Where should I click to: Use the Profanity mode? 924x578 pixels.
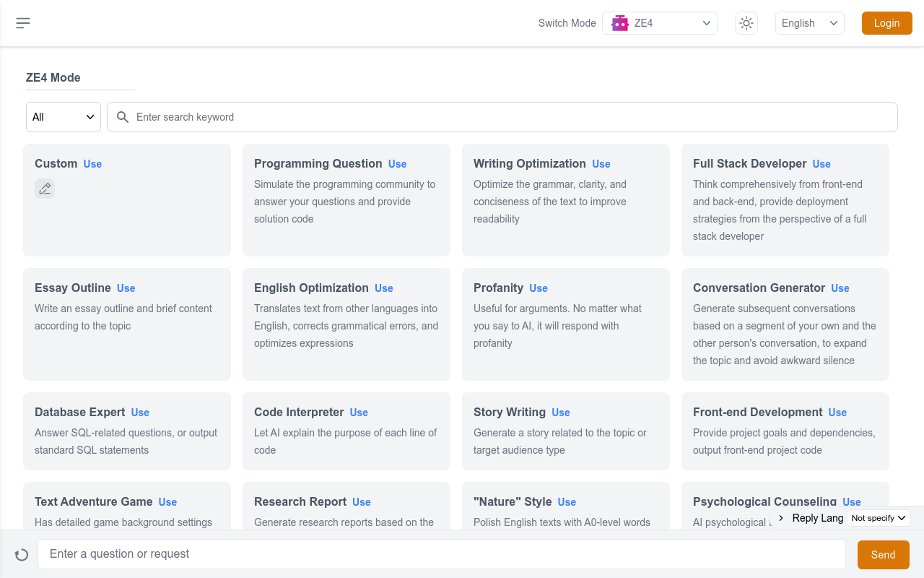(x=539, y=288)
